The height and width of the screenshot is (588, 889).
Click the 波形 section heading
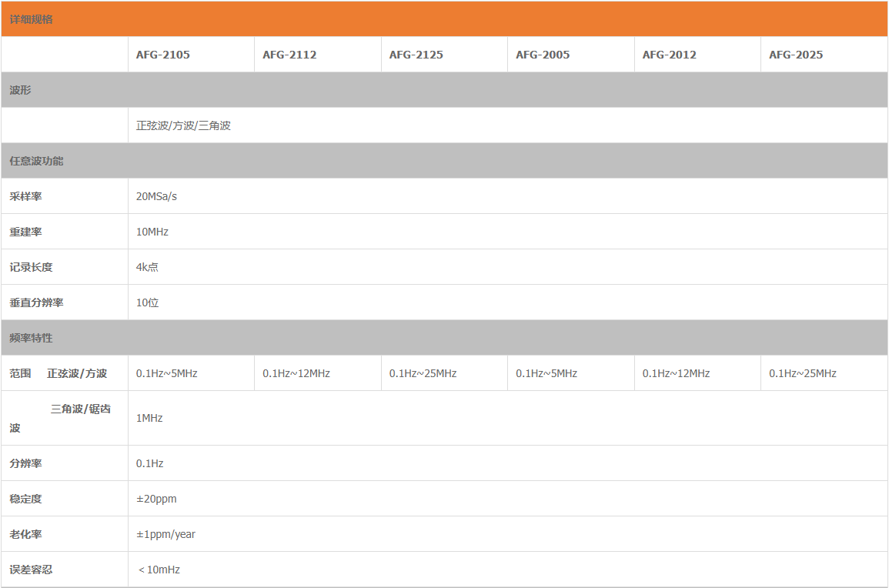(21, 90)
